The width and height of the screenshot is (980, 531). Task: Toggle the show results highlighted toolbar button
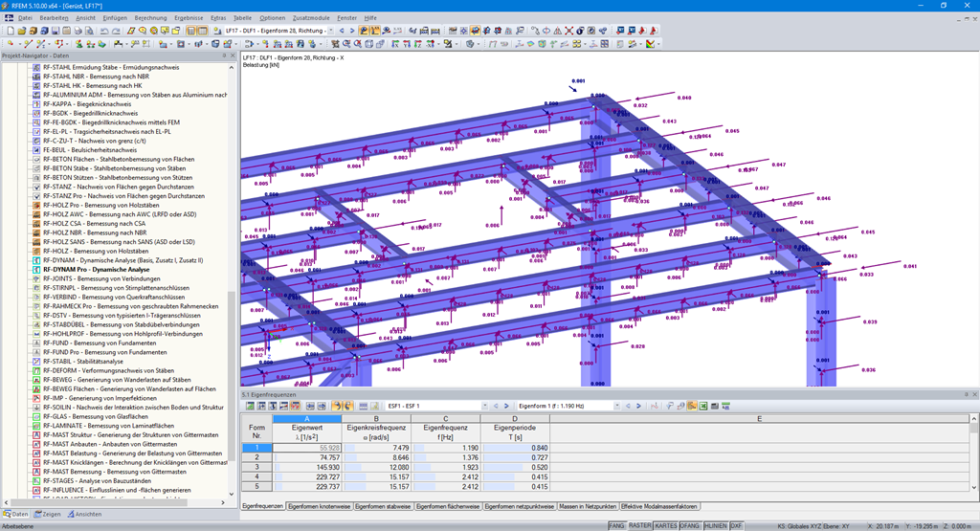pyautogui.click(x=363, y=30)
